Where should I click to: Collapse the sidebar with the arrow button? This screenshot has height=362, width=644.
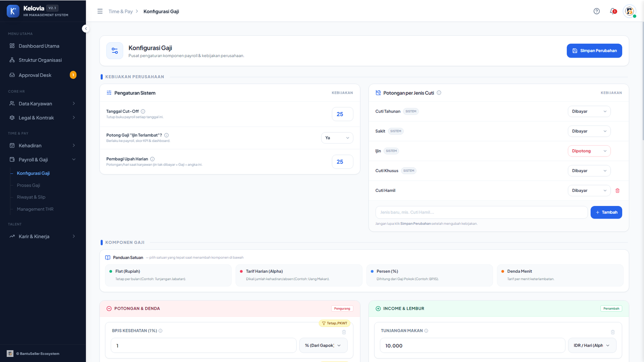86,29
